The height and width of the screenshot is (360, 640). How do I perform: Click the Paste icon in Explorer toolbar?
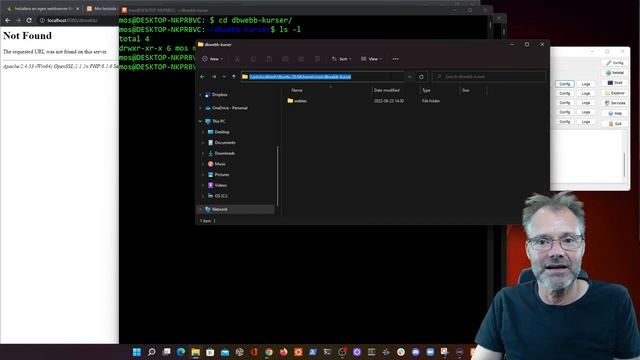[269, 59]
